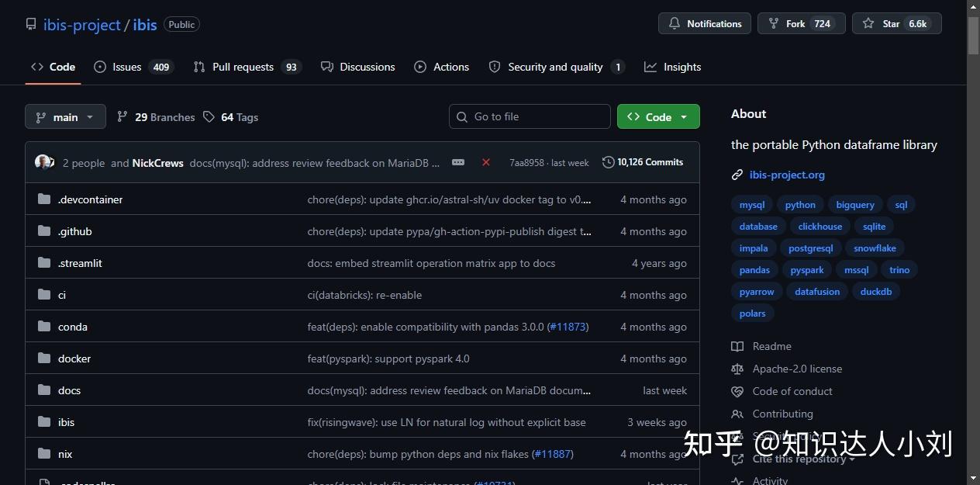The image size is (980, 485).
Task: Click the python topic tag
Action: tap(800, 205)
